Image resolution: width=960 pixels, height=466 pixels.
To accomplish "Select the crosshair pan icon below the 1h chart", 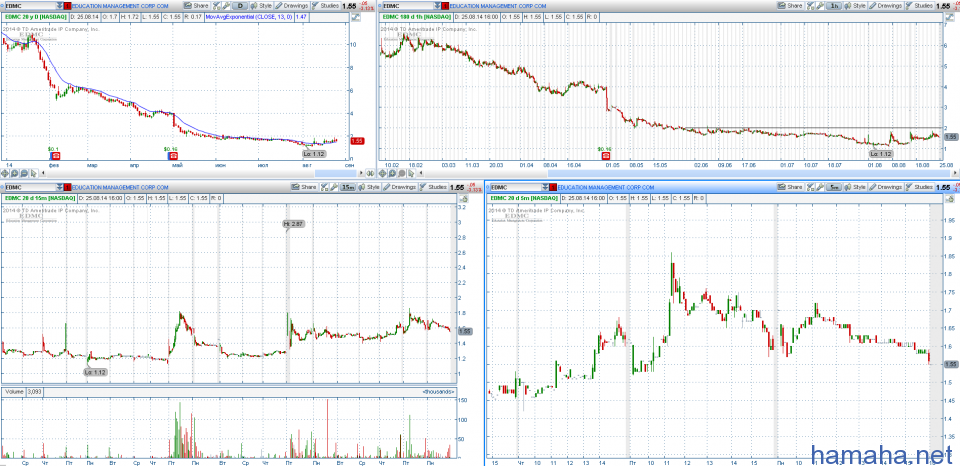I will click(x=382, y=173).
